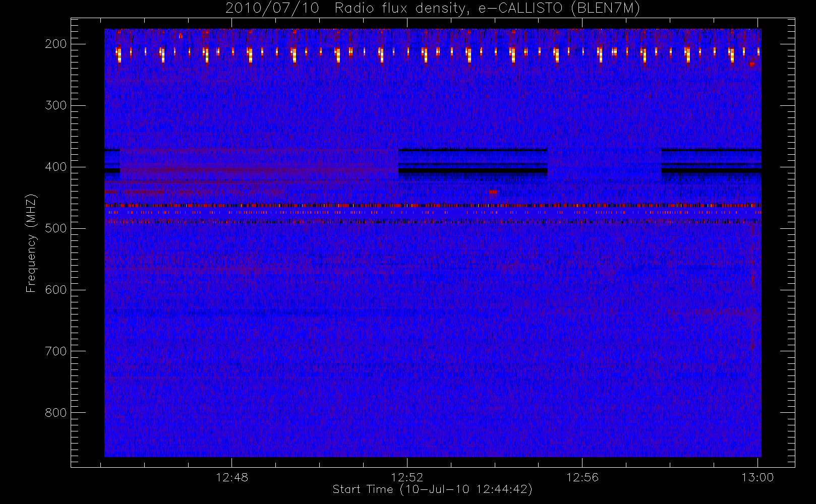Click the 800 frequency tick label
816x504 pixels.
tap(56, 413)
